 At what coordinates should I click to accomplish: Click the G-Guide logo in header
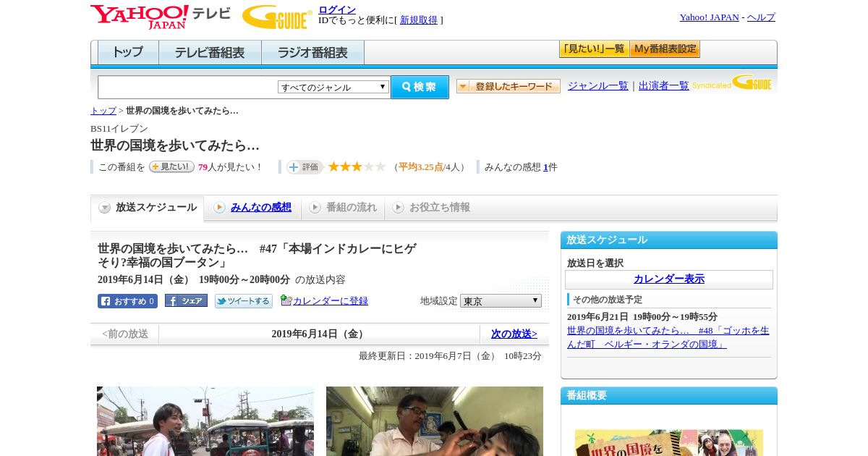[x=277, y=17]
